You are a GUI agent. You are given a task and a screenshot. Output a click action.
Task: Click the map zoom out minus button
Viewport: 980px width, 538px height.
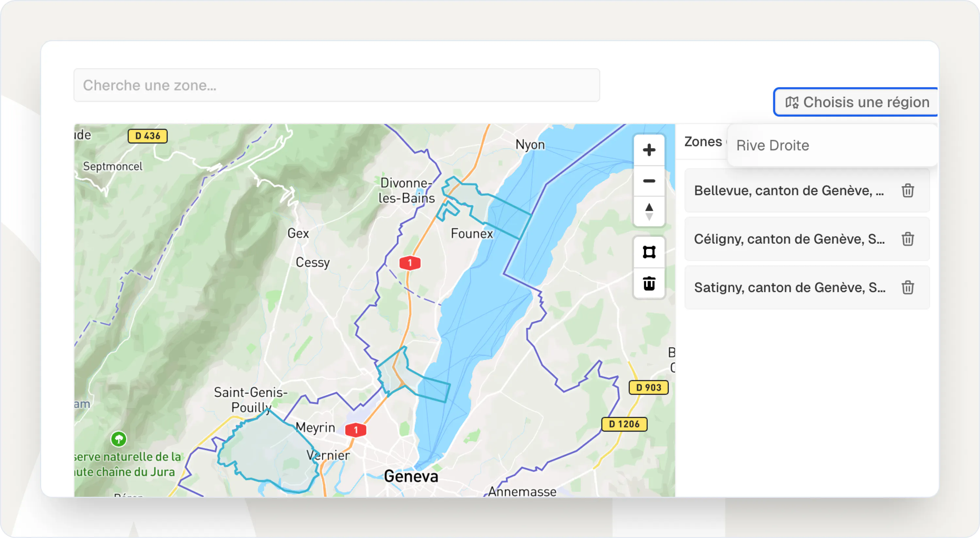point(649,181)
